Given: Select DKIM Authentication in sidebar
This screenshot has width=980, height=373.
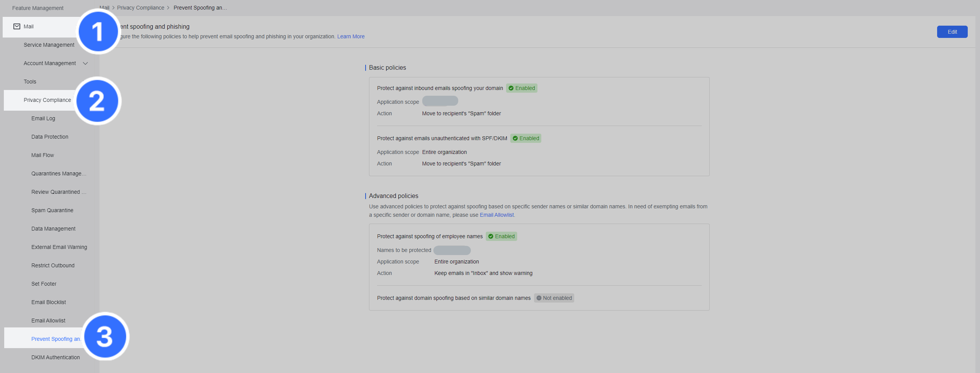Looking at the screenshot, I should (x=56, y=357).
